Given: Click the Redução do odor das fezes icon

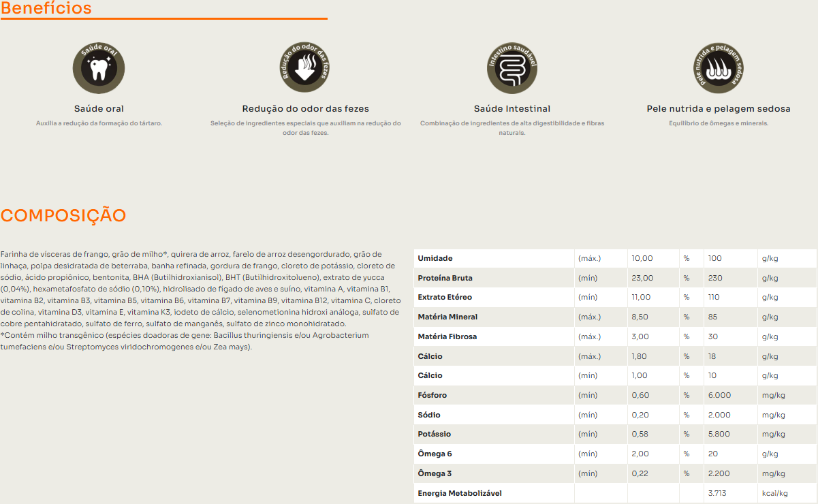Looking at the screenshot, I should [x=305, y=69].
